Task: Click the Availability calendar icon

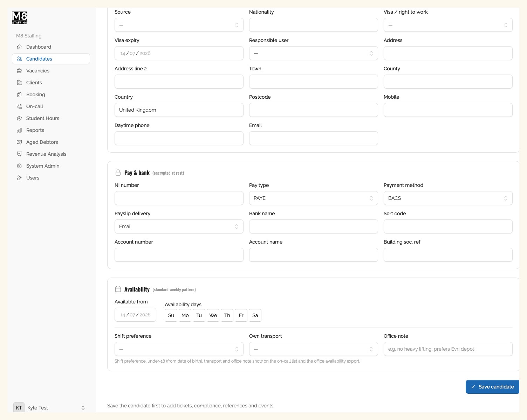Action: click(118, 289)
